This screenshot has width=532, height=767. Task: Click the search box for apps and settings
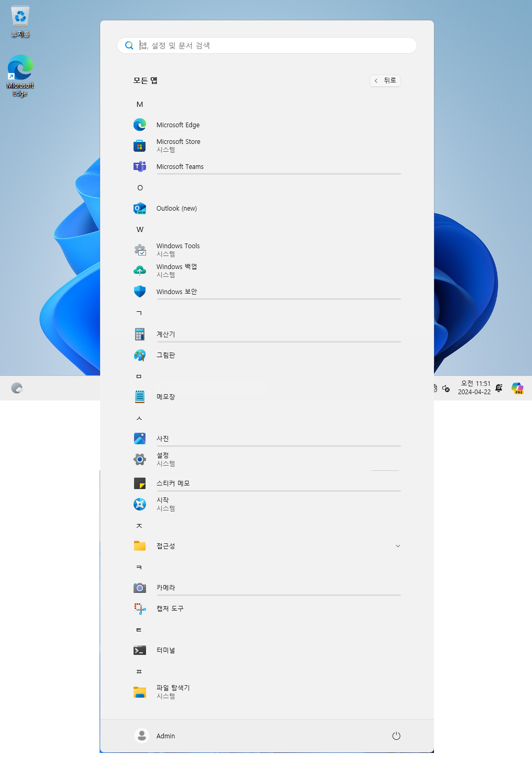267,45
